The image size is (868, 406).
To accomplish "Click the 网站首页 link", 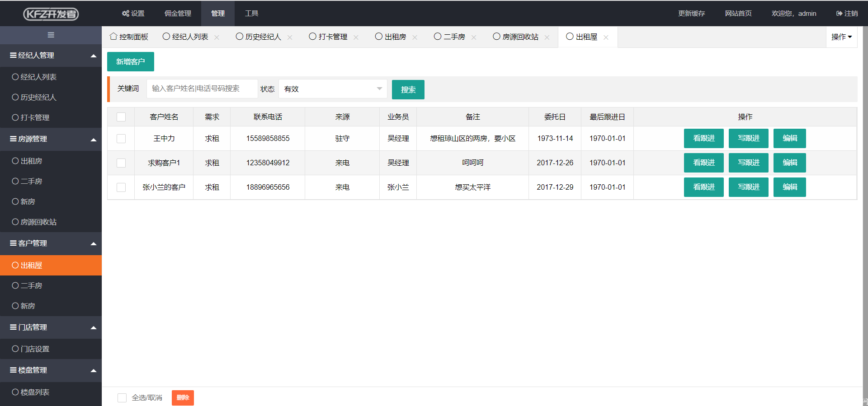I will coord(738,14).
